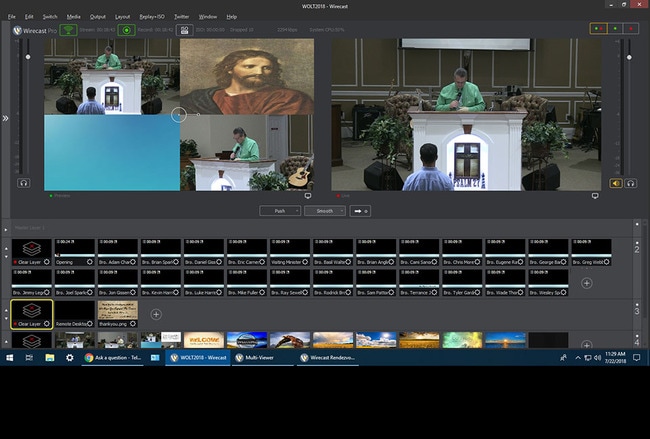
Task: Click the Go transition arrow button
Action: point(359,211)
